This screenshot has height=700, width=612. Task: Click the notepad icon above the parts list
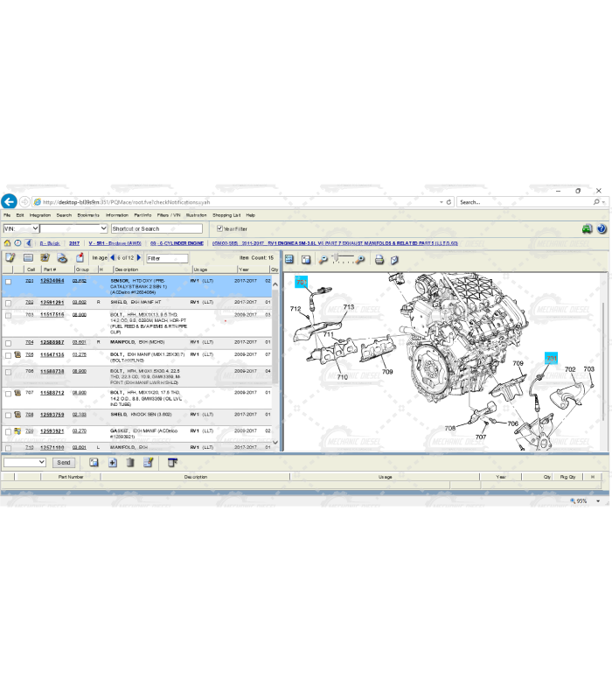point(10,258)
